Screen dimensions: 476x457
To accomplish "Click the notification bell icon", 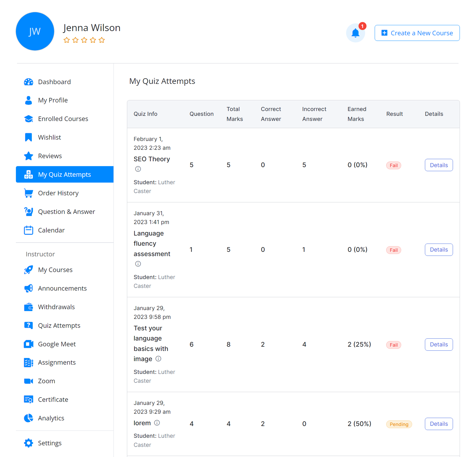I will 355,33.
